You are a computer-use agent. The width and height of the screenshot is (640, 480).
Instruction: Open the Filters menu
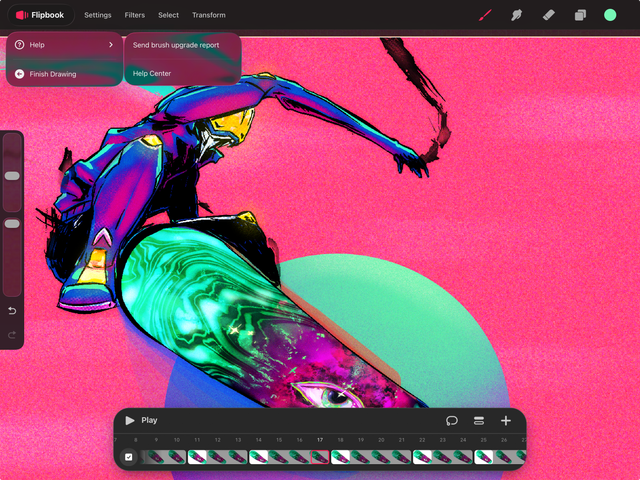pos(135,15)
